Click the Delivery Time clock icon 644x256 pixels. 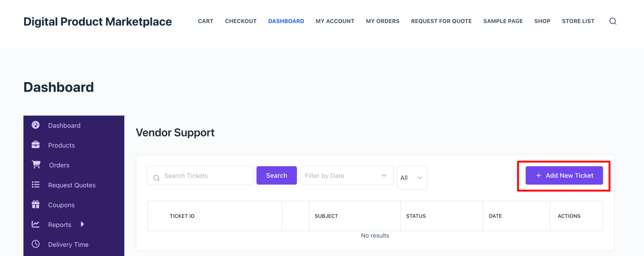[x=36, y=244]
